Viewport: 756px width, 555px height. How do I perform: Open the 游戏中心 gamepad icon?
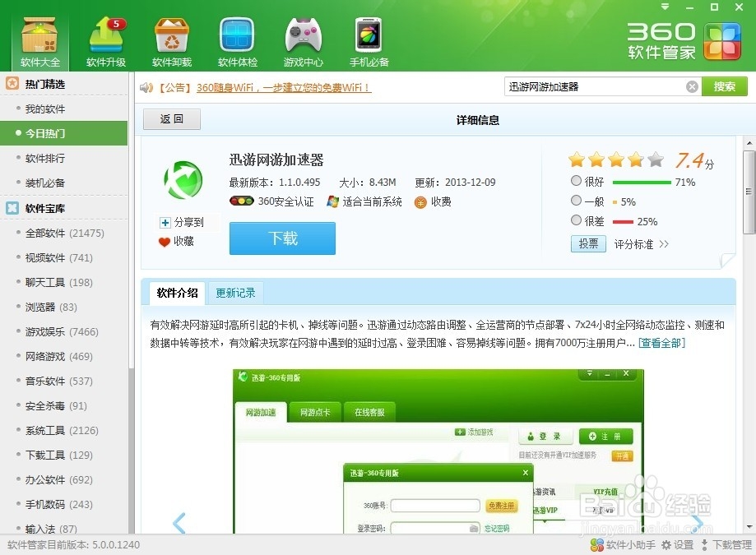pos(304,42)
